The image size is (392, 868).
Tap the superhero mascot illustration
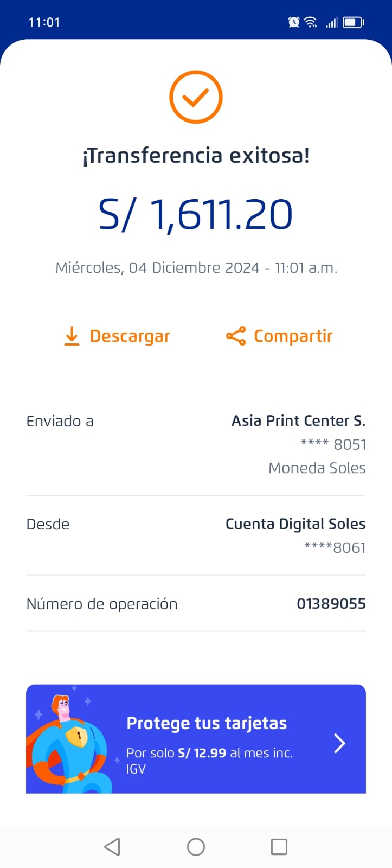70,743
